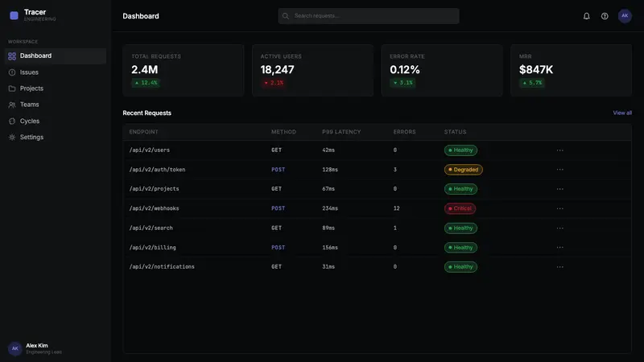Open more options for /api/v2/projects row
The width and height of the screenshot is (644, 362).
click(559, 189)
